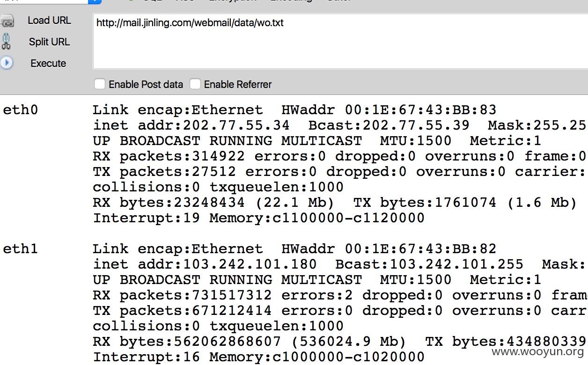Load the current URL into HackBar

pyautogui.click(x=49, y=20)
